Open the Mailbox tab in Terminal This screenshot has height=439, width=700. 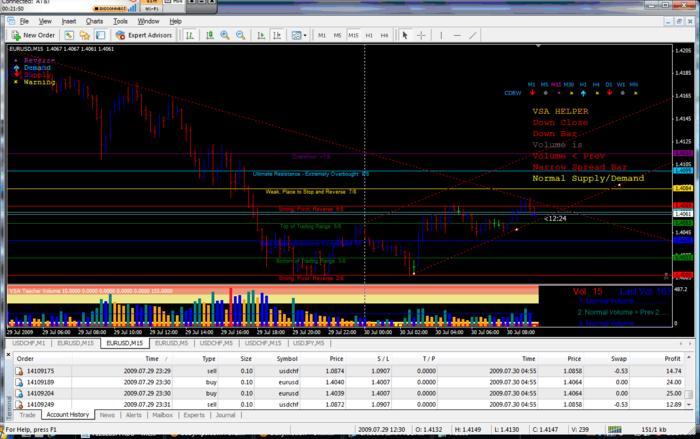[162, 415]
